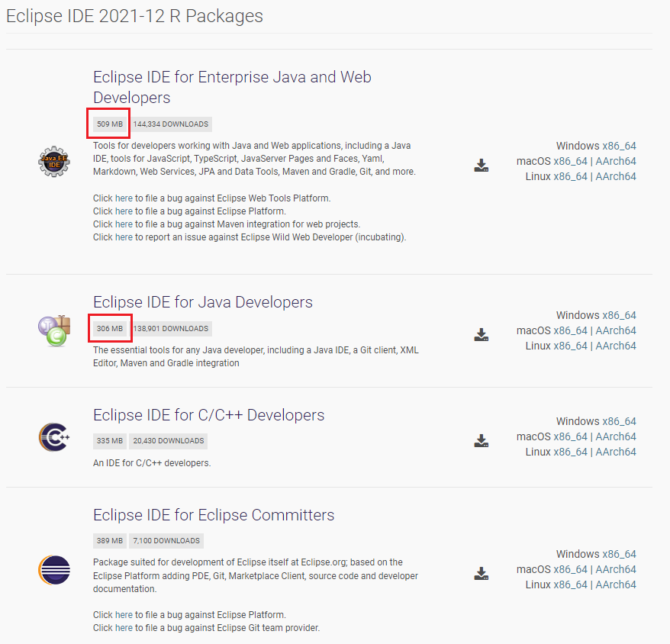
Task: Download Linux x86_64 for Java Developers package
Action: (x=570, y=346)
